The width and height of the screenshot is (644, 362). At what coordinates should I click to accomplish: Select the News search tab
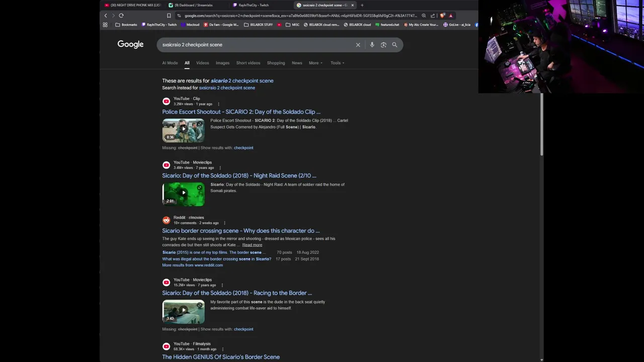coord(297,63)
